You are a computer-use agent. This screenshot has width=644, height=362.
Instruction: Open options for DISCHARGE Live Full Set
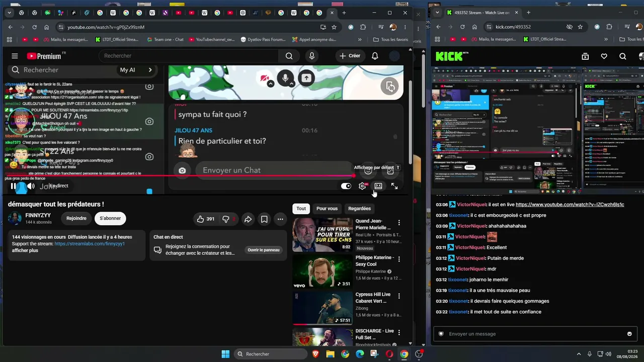coord(399,332)
